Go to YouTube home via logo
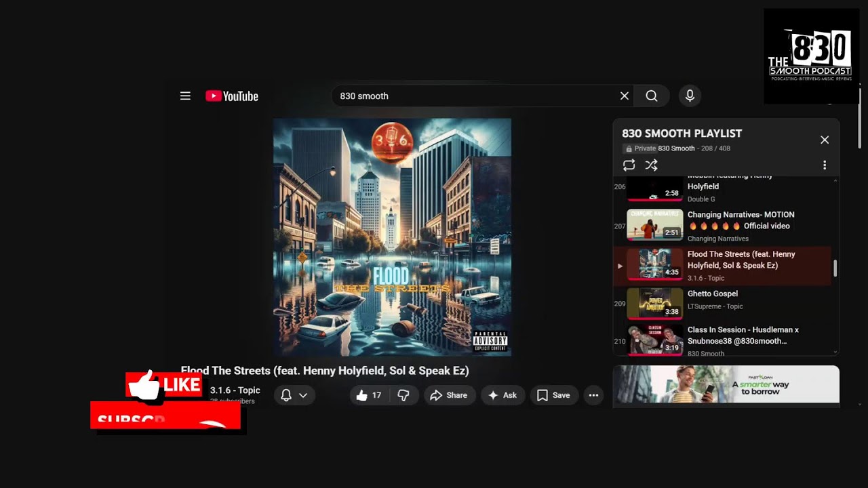 click(232, 96)
